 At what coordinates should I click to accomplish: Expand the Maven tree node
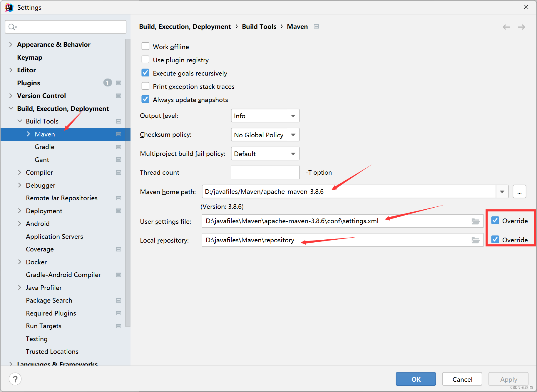tap(29, 134)
